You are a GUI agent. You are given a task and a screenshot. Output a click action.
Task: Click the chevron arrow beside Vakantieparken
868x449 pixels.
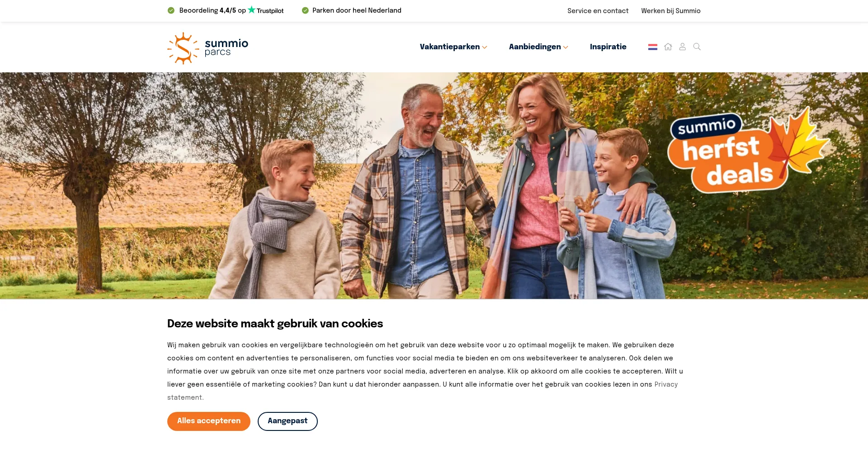click(x=485, y=47)
